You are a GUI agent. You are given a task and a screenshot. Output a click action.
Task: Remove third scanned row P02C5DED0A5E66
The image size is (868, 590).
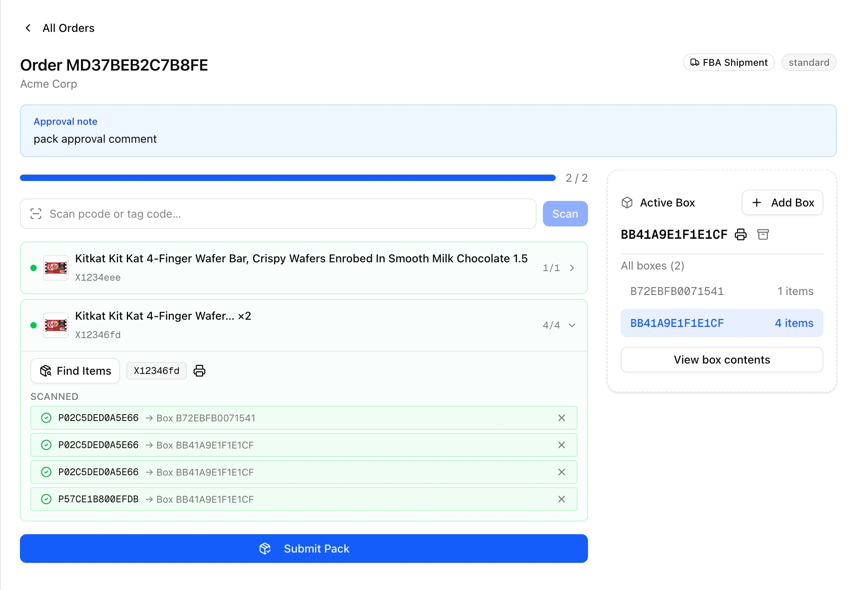click(562, 472)
